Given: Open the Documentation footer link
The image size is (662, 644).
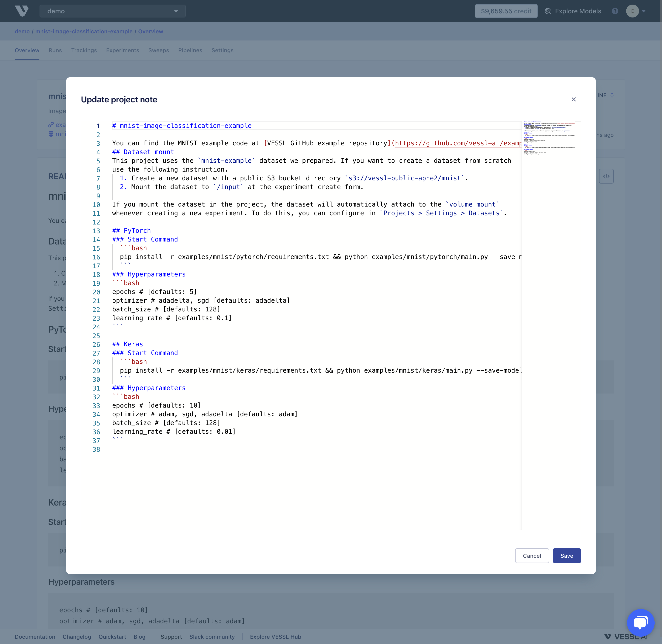Looking at the screenshot, I should (x=35, y=637).
